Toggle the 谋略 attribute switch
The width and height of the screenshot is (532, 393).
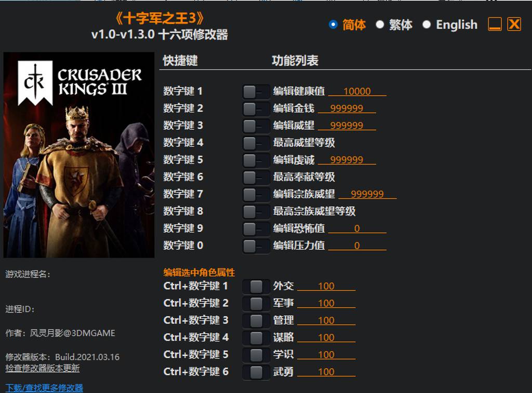[256, 338]
